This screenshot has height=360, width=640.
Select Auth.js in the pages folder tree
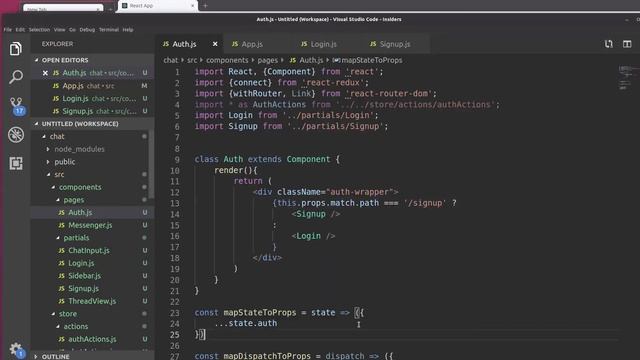click(x=80, y=212)
